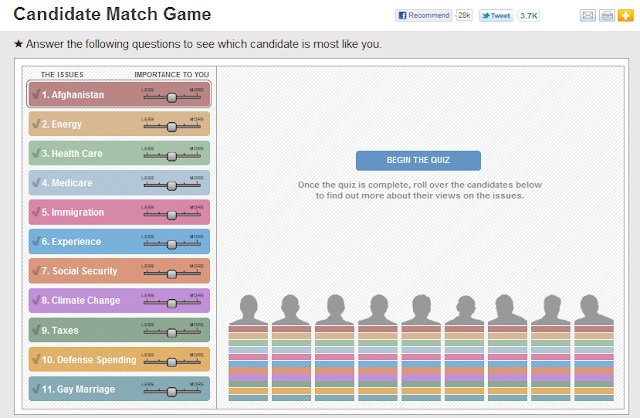The width and height of the screenshot is (640, 418).
Task: Click the Experience importance slider handle
Action: pos(172,244)
